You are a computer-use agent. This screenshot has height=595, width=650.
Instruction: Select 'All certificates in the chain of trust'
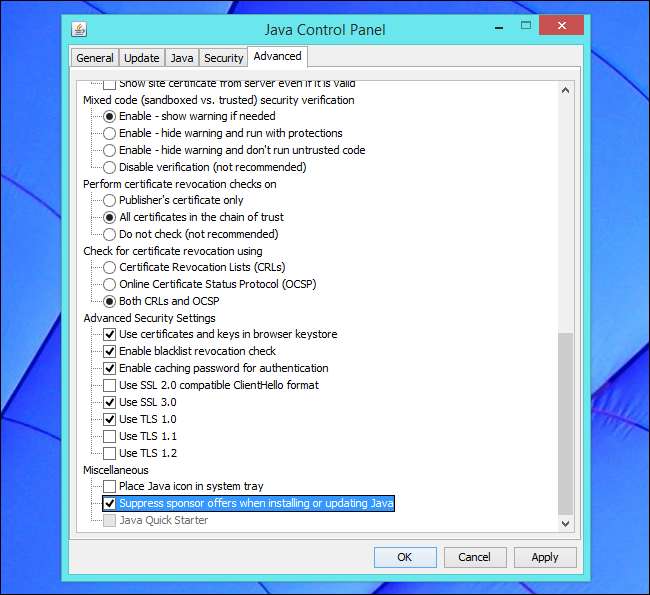pos(109,217)
